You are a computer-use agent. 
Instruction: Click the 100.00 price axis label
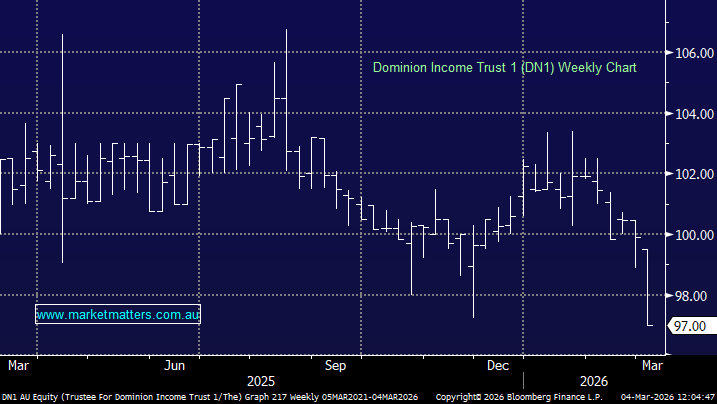(x=690, y=235)
